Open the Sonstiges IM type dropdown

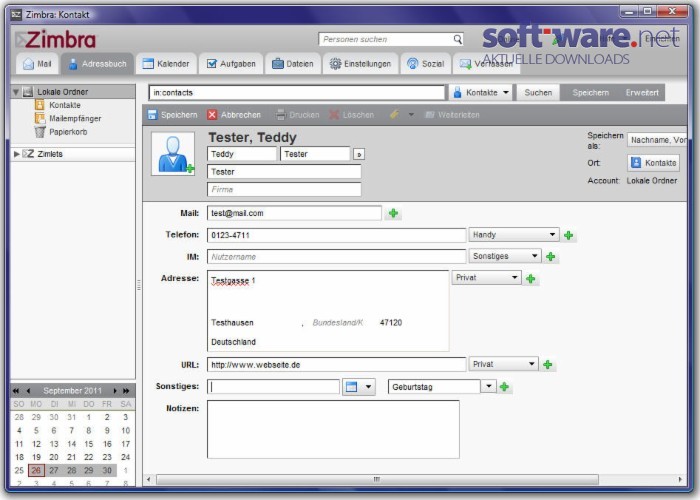534,256
